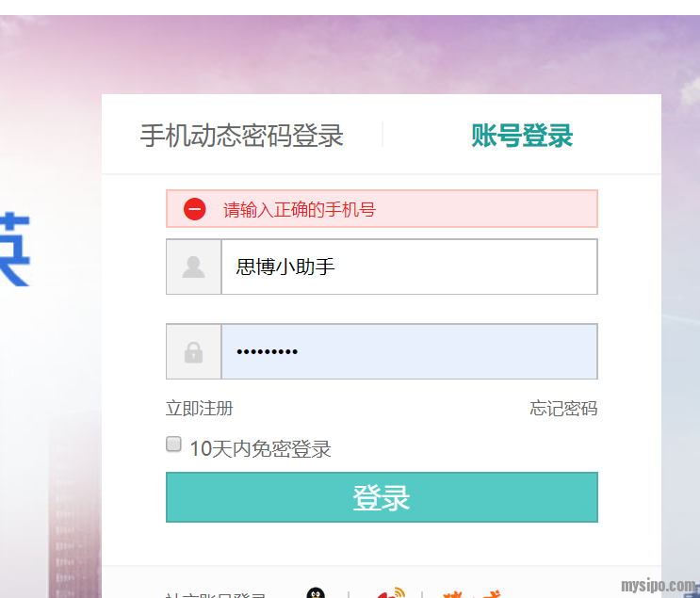Click the padlock icon beside password

point(193,352)
